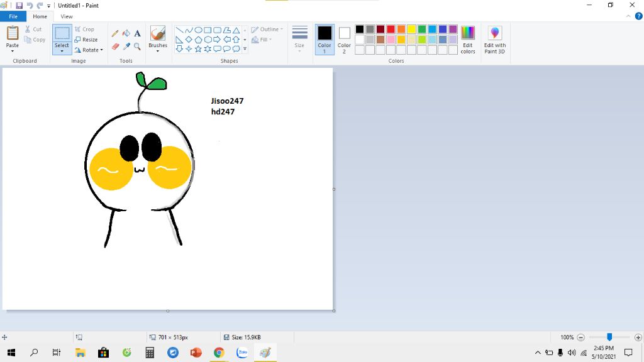The width and height of the screenshot is (644, 362).
Task: Pick the Fill with color bucket tool
Action: 126,33
